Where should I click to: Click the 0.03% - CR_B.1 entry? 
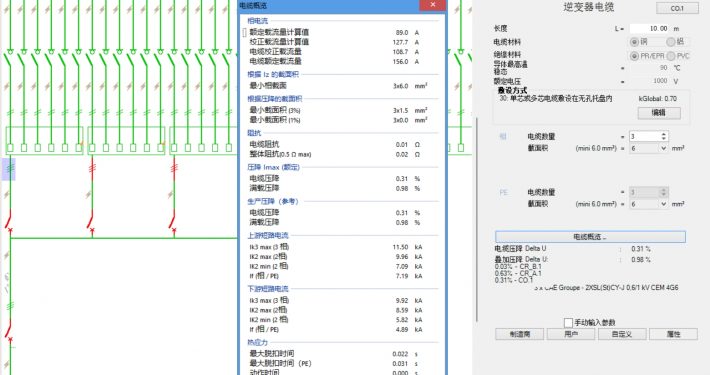[x=518, y=267]
